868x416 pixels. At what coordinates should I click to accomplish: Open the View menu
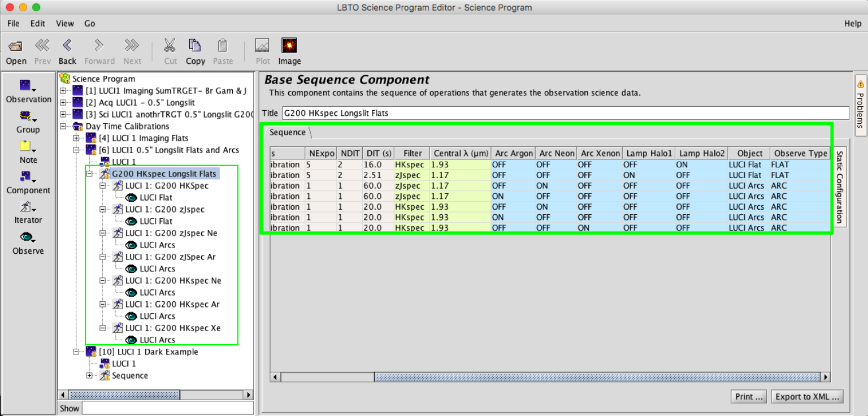[65, 23]
